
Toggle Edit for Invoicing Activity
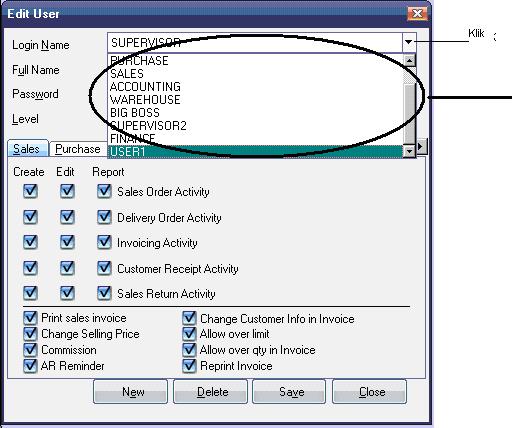pos(67,242)
